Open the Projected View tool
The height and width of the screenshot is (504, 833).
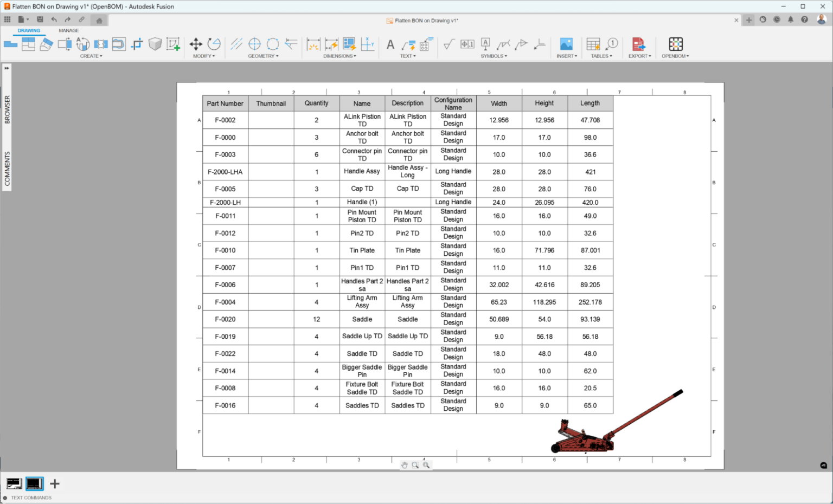pos(28,44)
